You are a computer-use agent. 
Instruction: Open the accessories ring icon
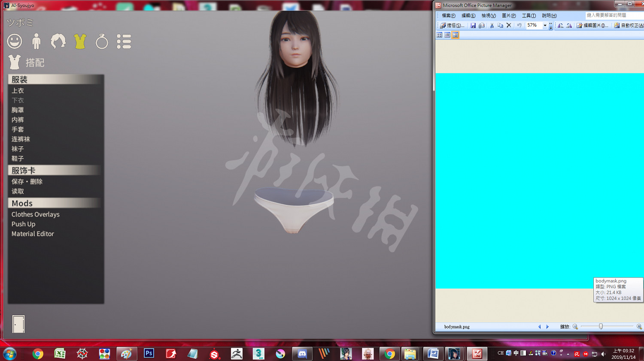102,42
